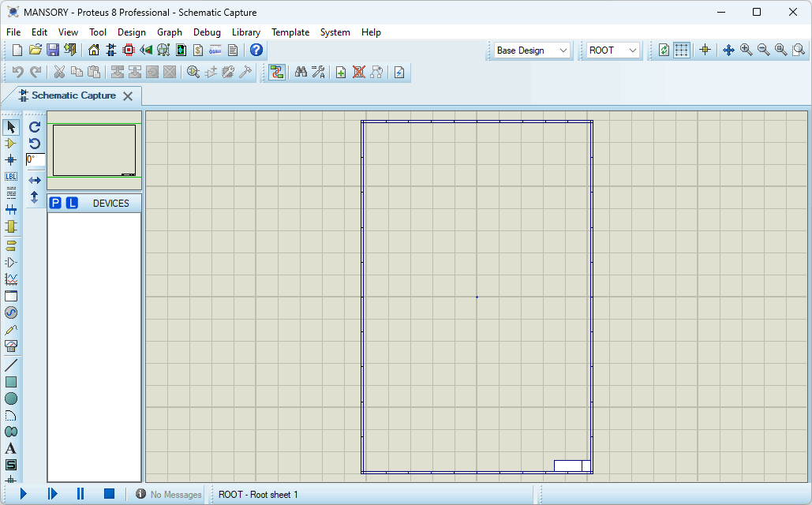Select the 2D graphics Text tool
This screenshot has width=812, height=505.
[x=11, y=448]
